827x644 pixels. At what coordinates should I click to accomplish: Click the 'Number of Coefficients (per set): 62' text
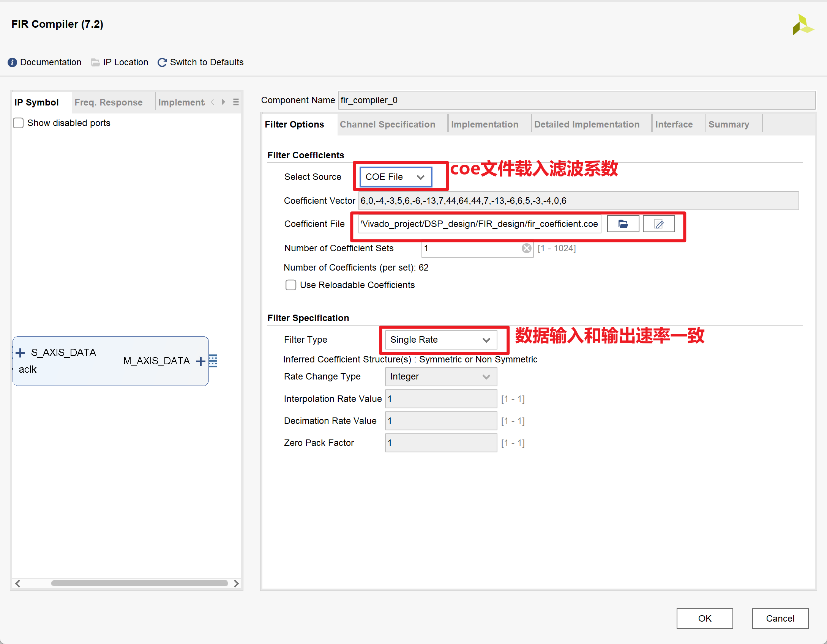coord(356,268)
